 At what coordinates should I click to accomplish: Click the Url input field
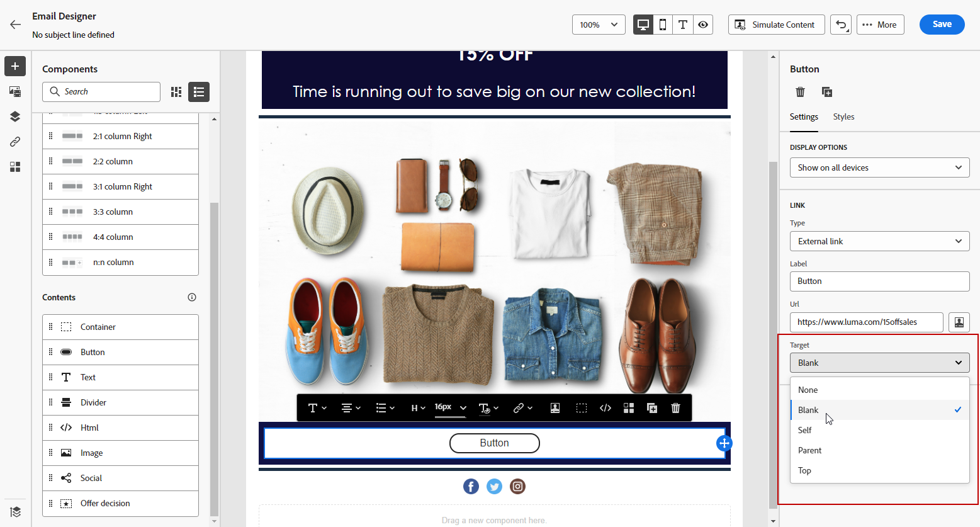tap(866, 322)
